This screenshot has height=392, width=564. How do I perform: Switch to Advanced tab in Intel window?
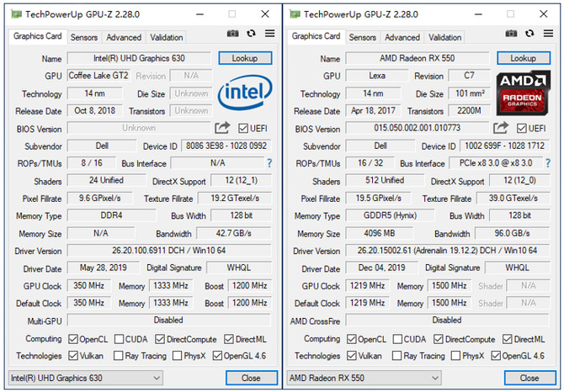coord(124,37)
